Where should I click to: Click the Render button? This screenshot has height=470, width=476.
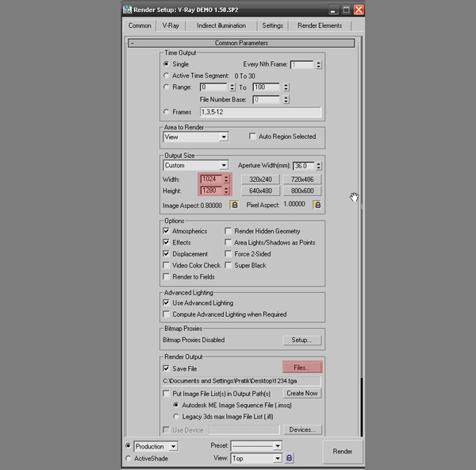tap(343, 452)
